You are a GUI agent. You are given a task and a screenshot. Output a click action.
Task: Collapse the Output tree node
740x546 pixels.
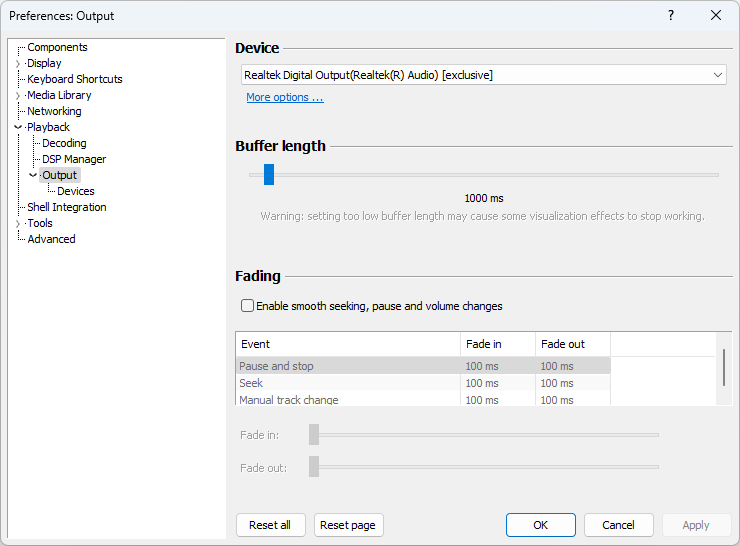pyautogui.click(x=33, y=175)
